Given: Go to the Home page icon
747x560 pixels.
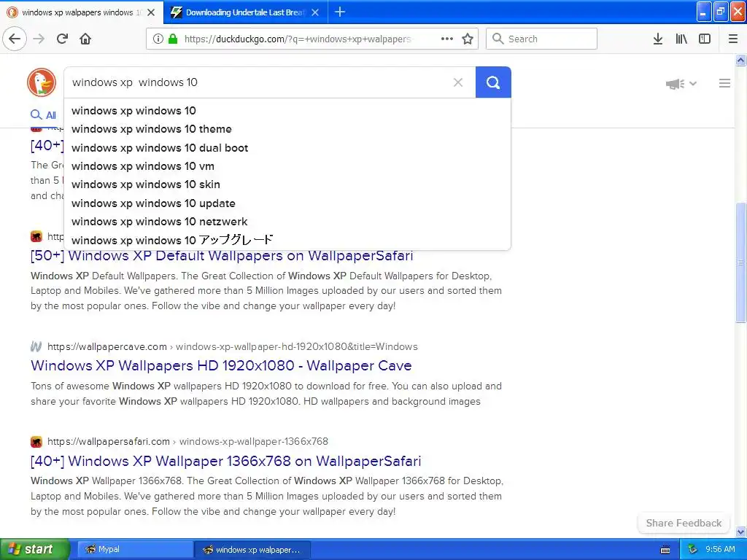Looking at the screenshot, I should click(x=85, y=39).
